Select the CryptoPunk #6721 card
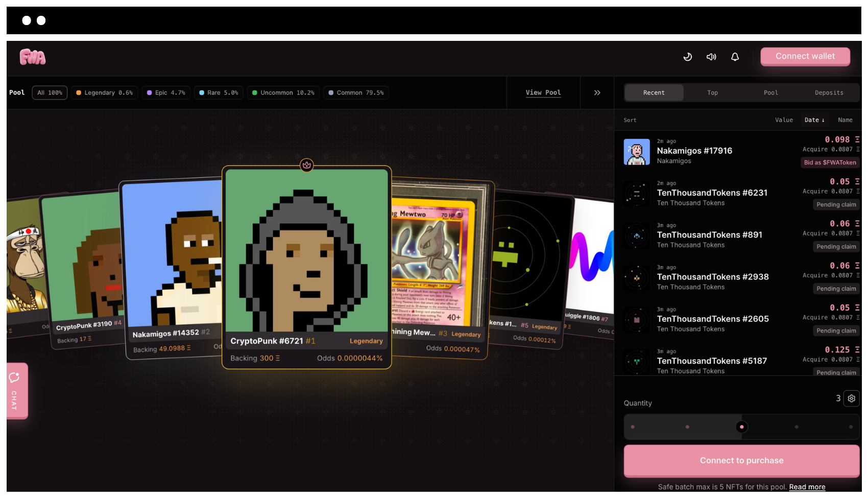The width and height of the screenshot is (868, 496). pos(306,267)
